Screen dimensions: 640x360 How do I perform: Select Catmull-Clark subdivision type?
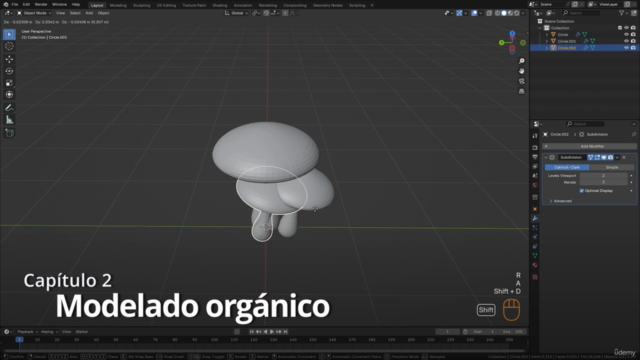tap(567, 167)
